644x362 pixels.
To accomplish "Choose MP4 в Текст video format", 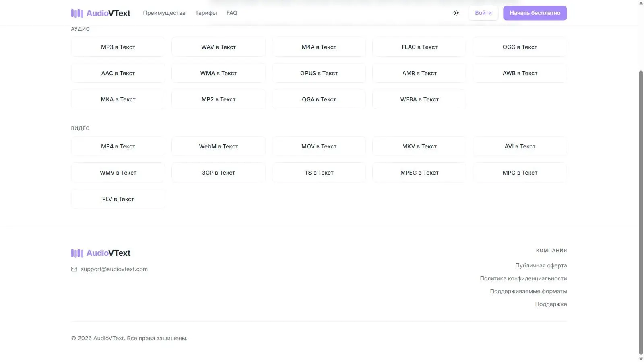I will tap(118, 146).
